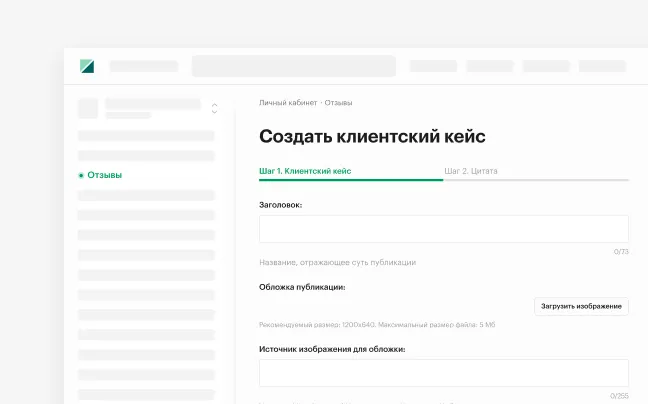648x404 pixels.
Task: Expand the account switcher chevrons in sidebar
Action: pos(214,108)
